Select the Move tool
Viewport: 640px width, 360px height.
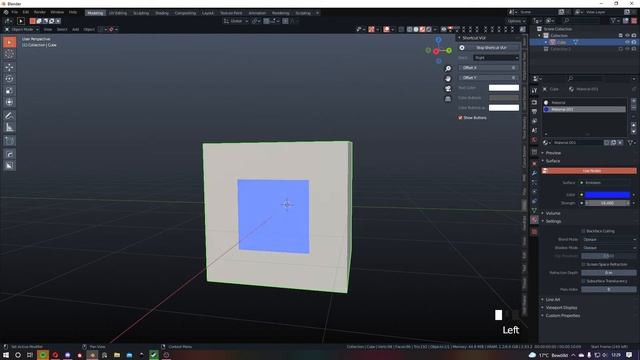pos(9,67)
